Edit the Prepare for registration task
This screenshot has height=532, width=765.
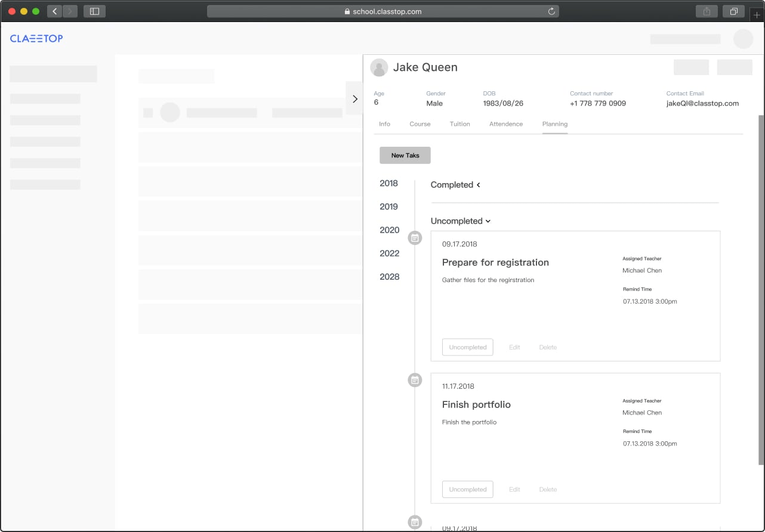point(514,347)
